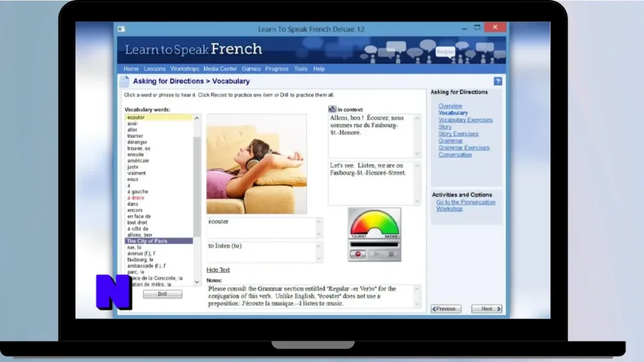Click the French context text box
Screen dimensions: 644x362
point(374,136)
